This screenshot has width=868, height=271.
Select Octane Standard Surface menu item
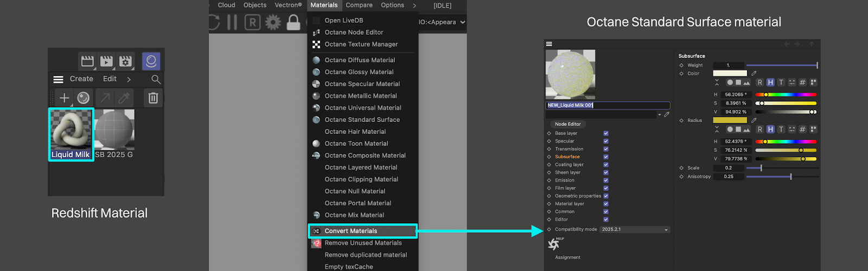[362, 120]
